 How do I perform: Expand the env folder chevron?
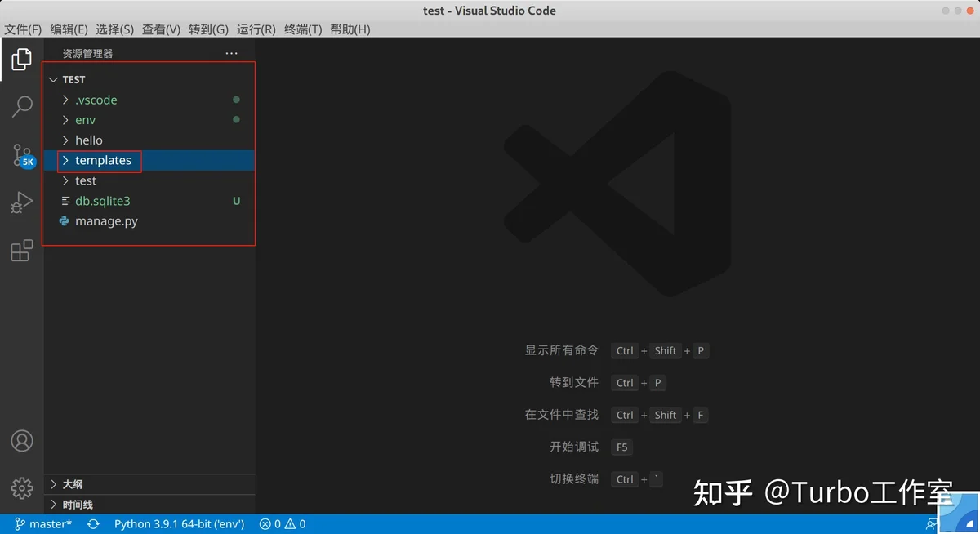pyautogui.click(x=65, y=120)
